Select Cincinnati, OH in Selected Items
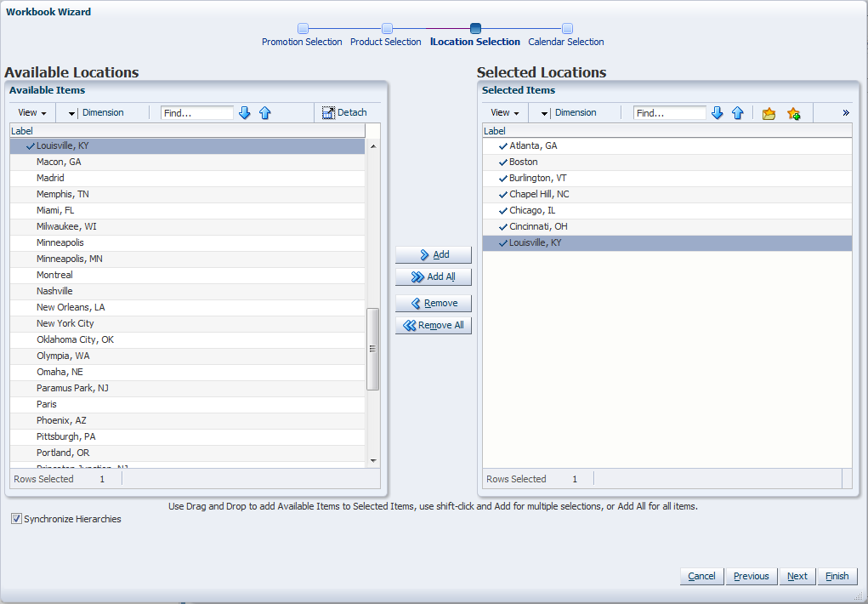868x604 pixels. (x=667, y=226)
